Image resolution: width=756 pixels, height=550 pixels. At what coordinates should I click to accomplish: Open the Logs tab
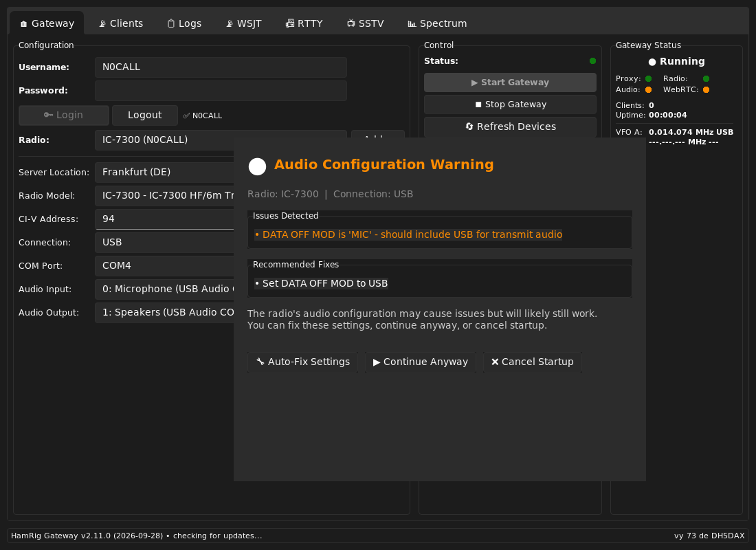(x=184, y=23)
